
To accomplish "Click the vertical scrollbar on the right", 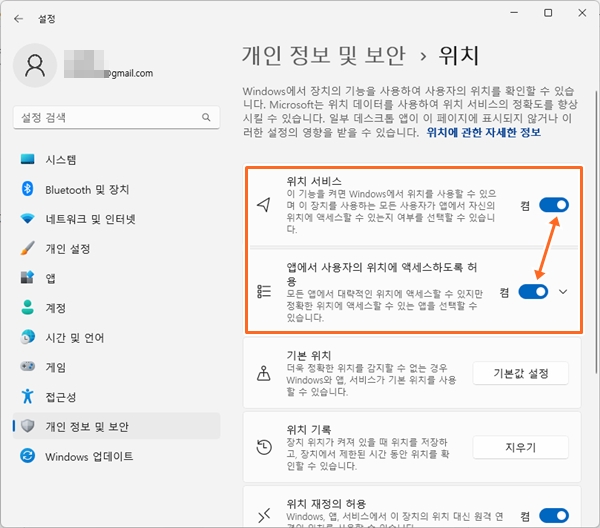I will click(x=596, y=232).
